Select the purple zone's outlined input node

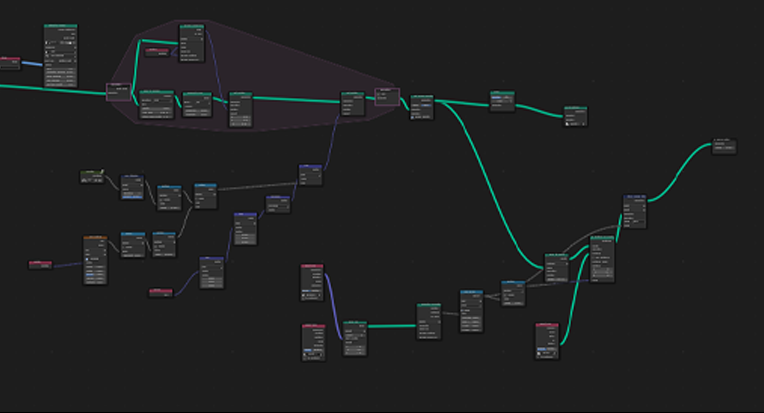click(x=118, y=92)
